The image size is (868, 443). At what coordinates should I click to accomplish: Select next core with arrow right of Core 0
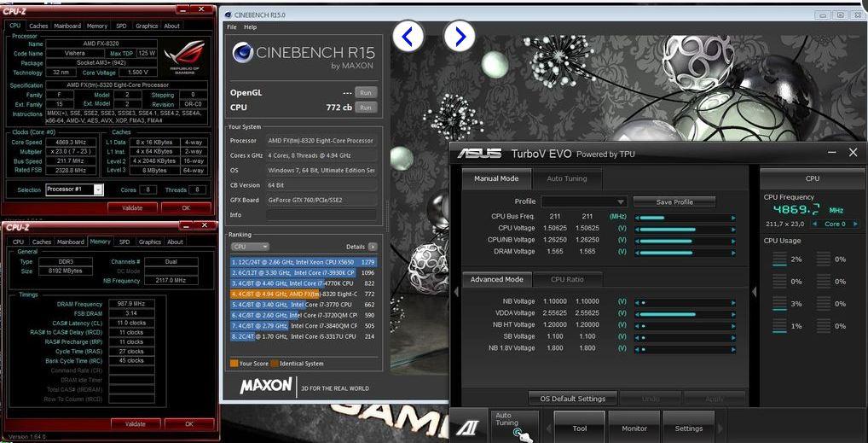(855, 224)
